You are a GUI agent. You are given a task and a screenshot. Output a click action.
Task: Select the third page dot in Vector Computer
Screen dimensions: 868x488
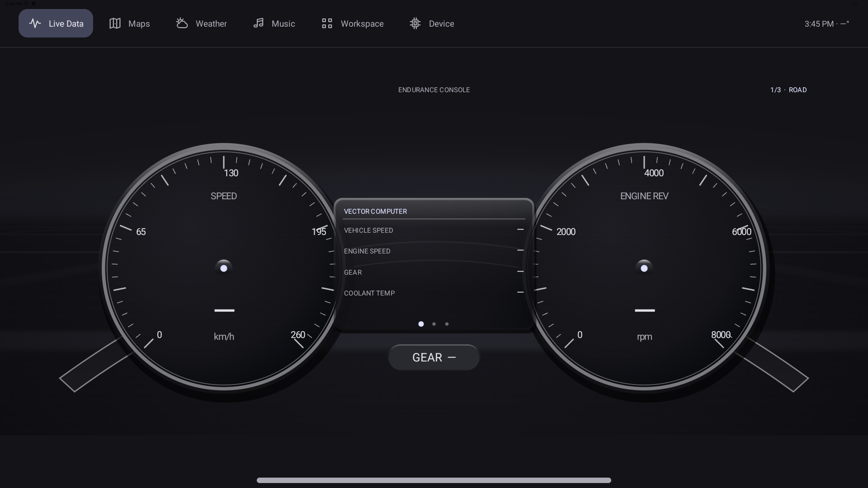coord(447,324)
